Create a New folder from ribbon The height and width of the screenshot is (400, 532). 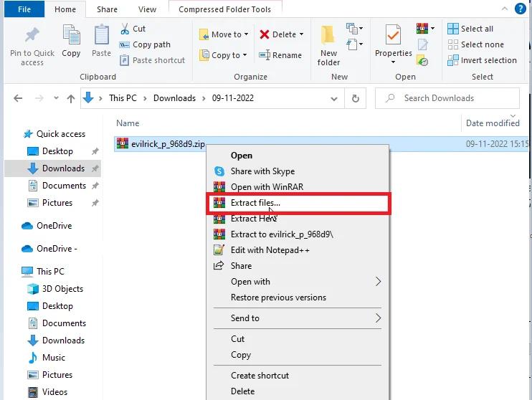[328, 45]
